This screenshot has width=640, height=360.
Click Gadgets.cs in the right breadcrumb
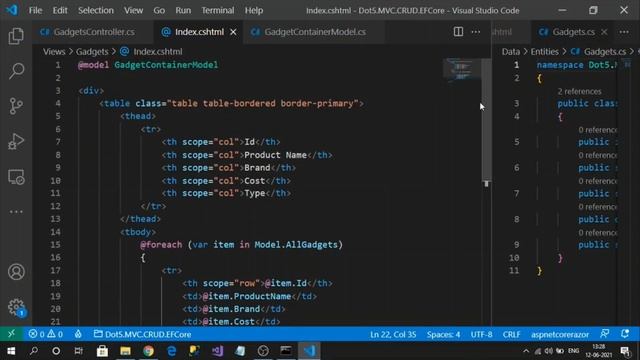[605, 51]
